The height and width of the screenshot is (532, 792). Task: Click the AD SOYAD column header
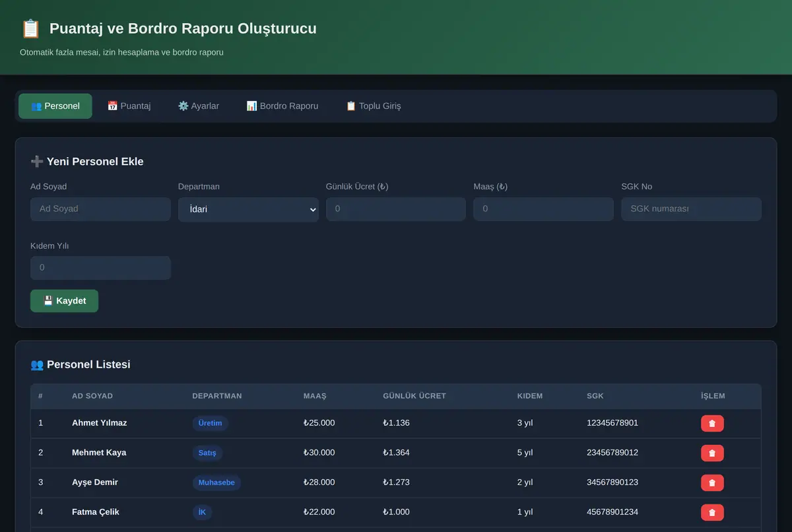tap(92, 396)
